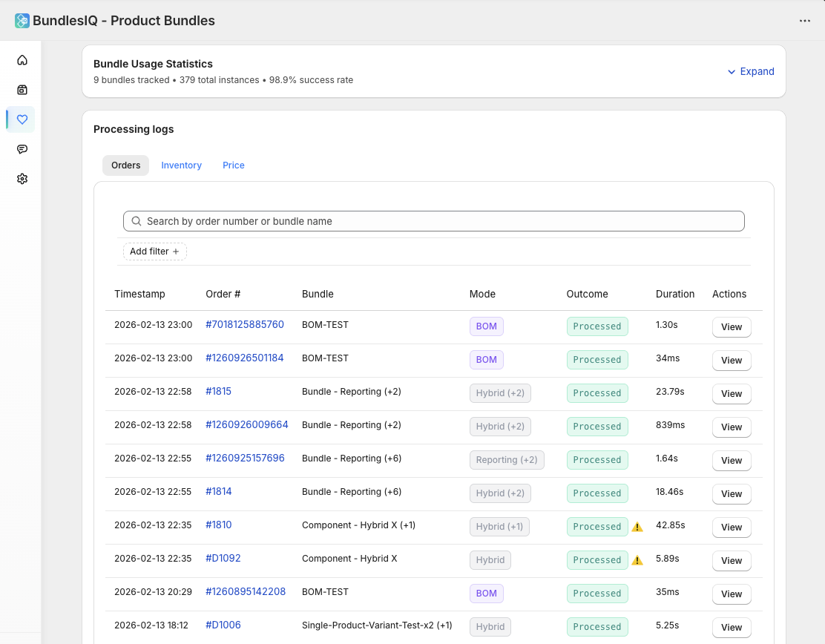Open Settings via the gear icon
Image resolution: width=825 pixels, height=644 pixels.
click(22, 178)
